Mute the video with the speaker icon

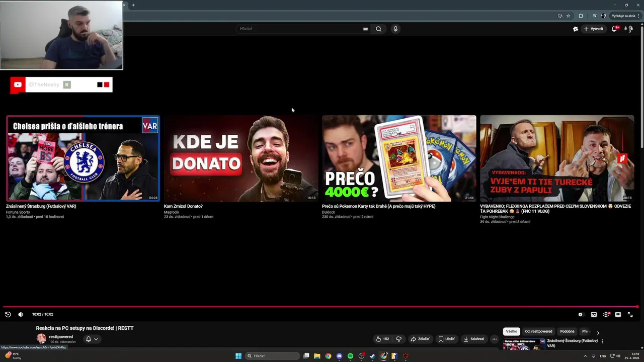coord(21,314)
